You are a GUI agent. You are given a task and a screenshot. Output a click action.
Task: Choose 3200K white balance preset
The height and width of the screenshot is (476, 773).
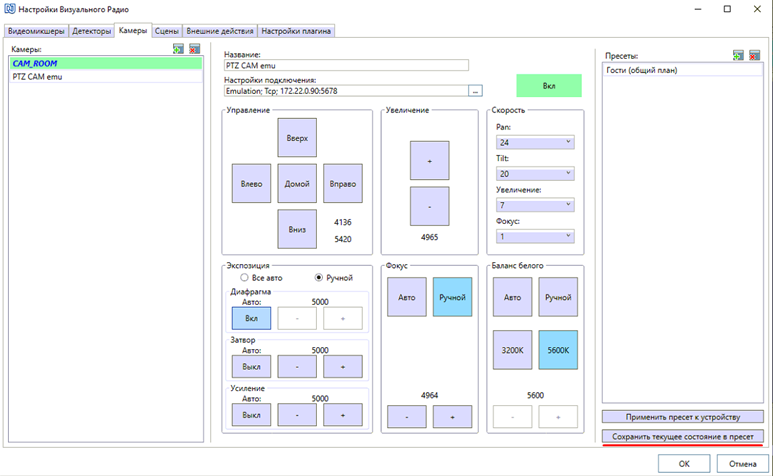click(x=513, y=350)
